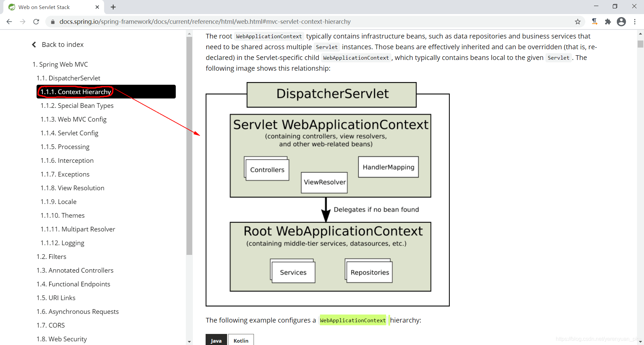The width and height of the screenshot is (644, 345).
Task: Go to 1.4. Functional Endpoints
Action: (x=73, y=284)
